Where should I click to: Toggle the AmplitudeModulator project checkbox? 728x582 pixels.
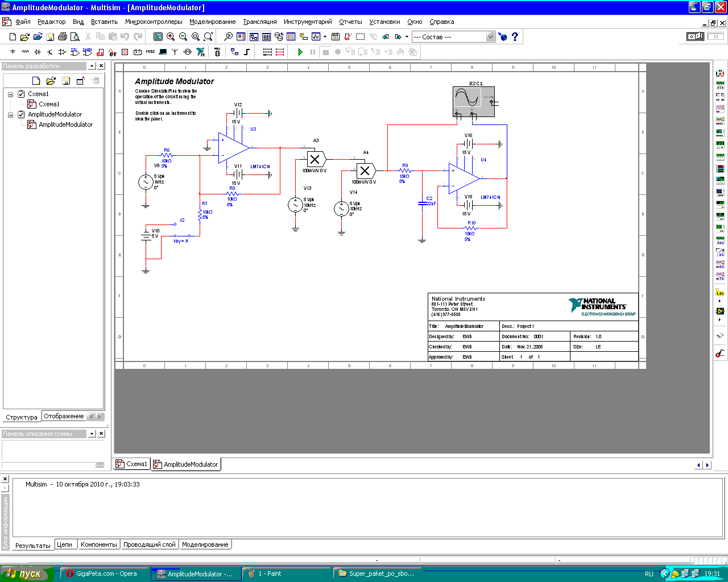click(x=21, y=114)
